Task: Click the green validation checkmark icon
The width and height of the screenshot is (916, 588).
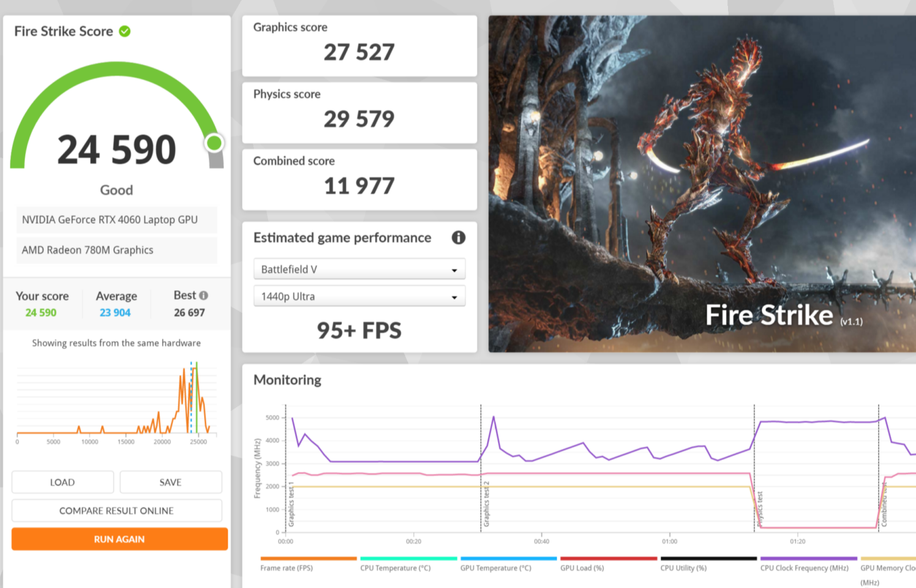Action: tap(125, 31)
